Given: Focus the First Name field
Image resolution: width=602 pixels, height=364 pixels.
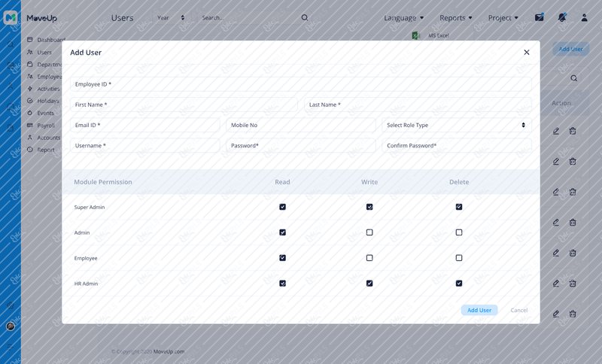Looking at the screenshot, I should click(184, 105).
